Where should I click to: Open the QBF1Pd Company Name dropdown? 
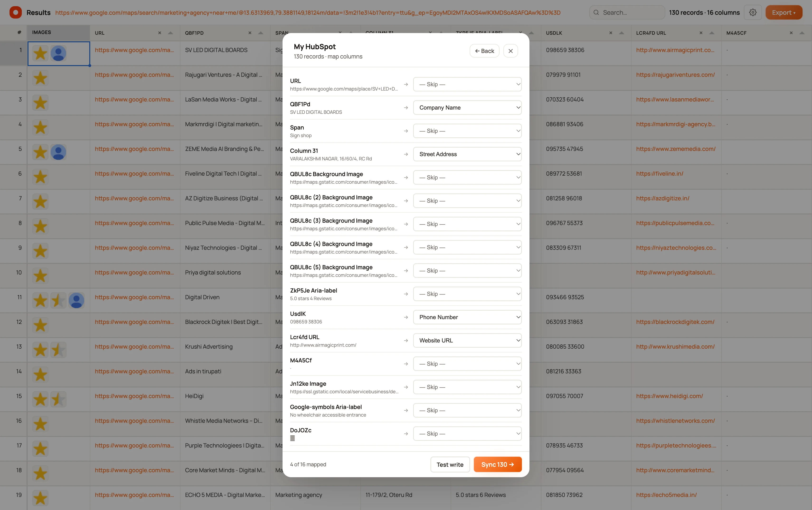click(467, 108)
